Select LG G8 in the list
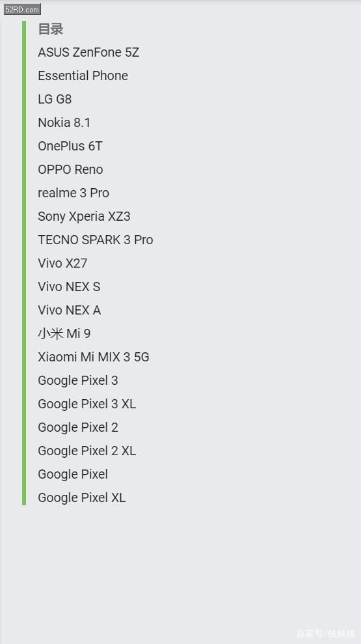The width and height of the screenshot is (361, 644). (55, 99)
